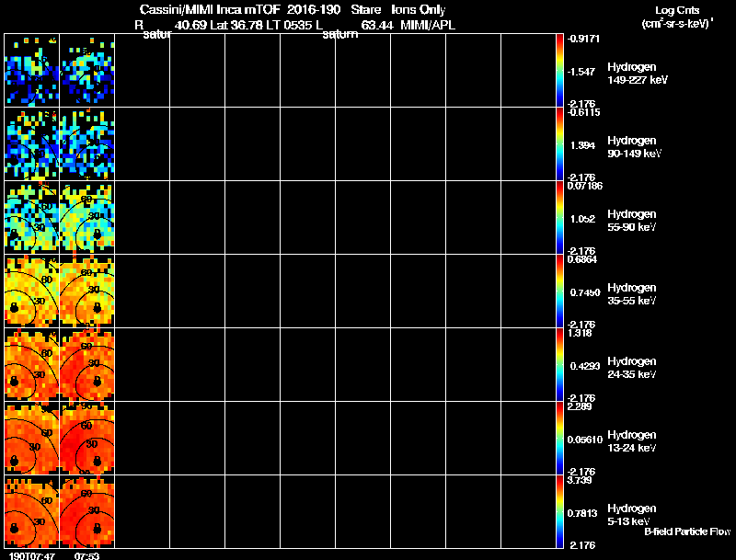Click the color bar for Hydrogen 55-90 keV

click(x=559, y=218)
